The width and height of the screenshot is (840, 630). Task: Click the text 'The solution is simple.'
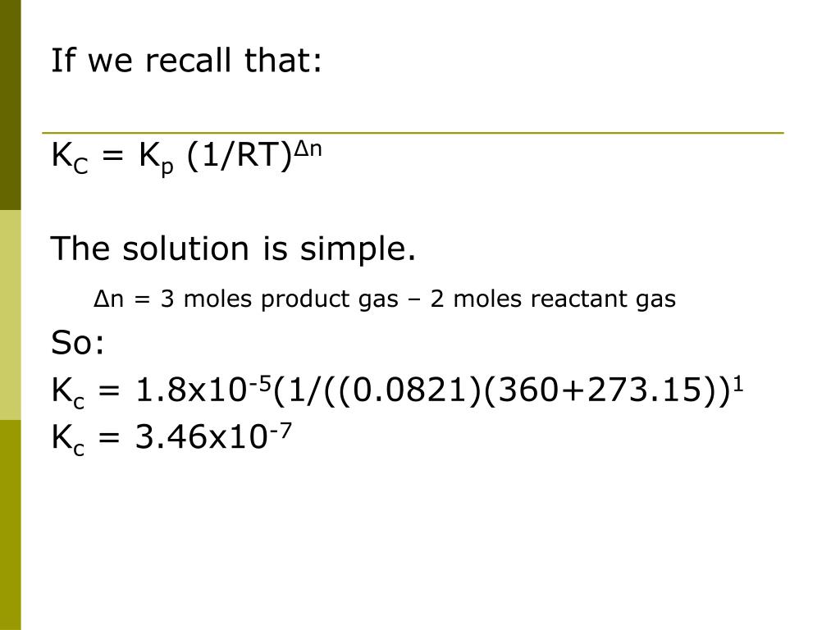pyautogui.click(x=233, y=249)
